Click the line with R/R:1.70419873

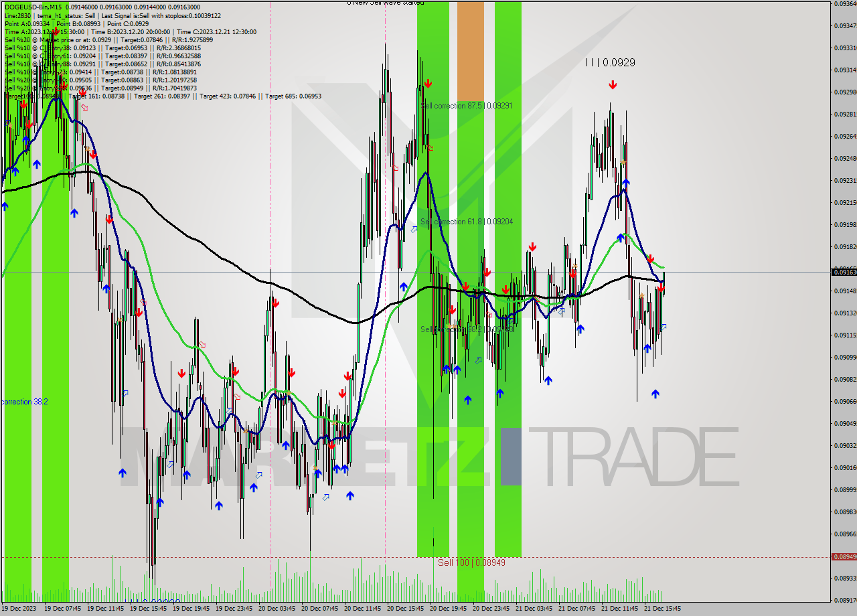100,88
